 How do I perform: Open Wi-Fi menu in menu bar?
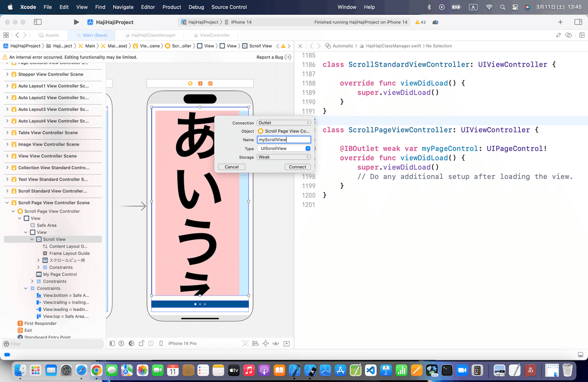[x=489, y=7]
